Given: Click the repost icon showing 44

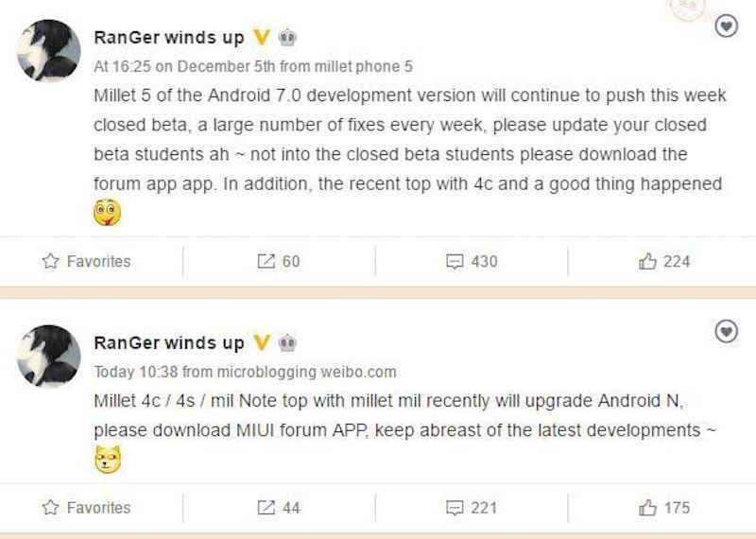Looking at the screenshot, I should (278, 507).
